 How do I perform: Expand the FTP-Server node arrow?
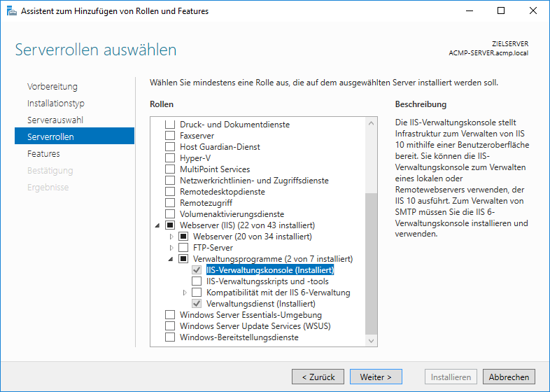point(171,248)
